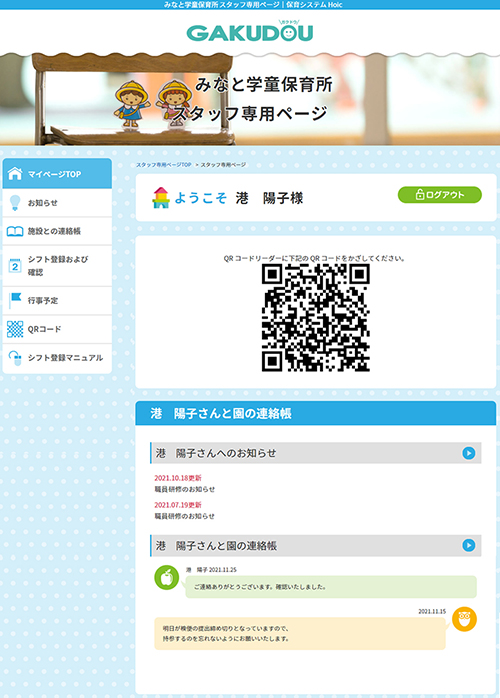Click the lightbulb icon beside お知らせ
Viewport: 500px width, 698px height.
[x=15, y=203]
